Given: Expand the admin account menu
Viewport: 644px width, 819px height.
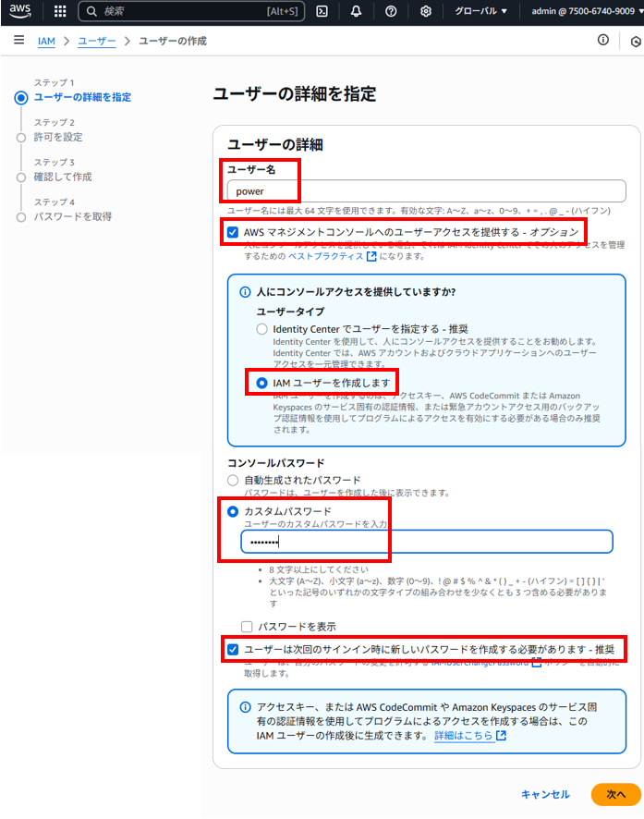Looking at the screenshot, I should click(x=587, y=11).
